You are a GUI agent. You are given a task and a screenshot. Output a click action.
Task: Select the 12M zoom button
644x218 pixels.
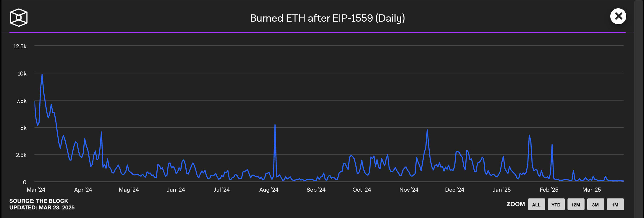576,204
